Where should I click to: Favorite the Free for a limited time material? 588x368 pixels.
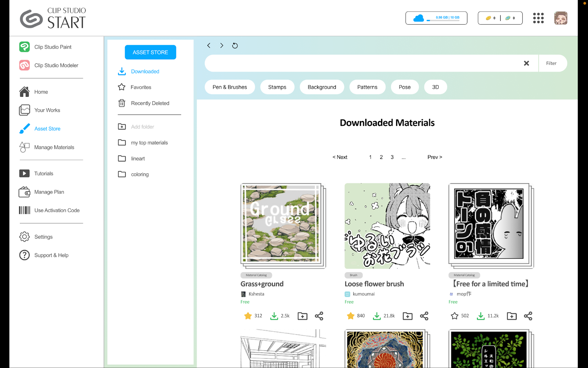pyautogui.click(x=455, y=316)
